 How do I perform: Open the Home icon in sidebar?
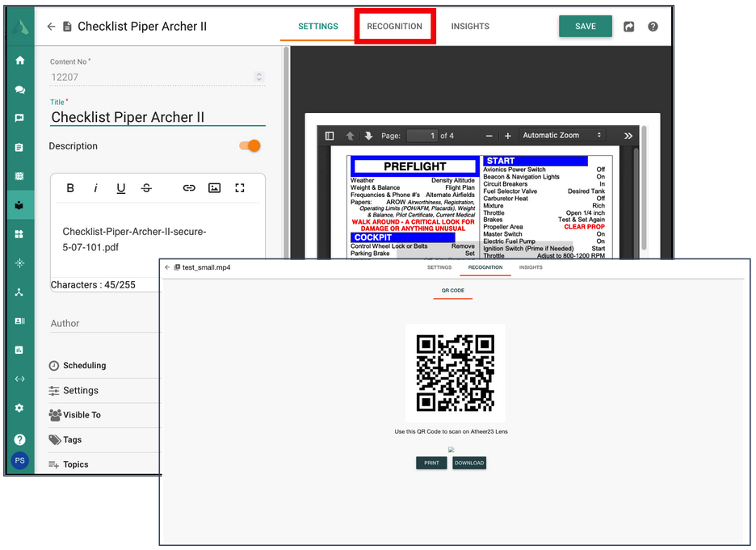(19, 61)
